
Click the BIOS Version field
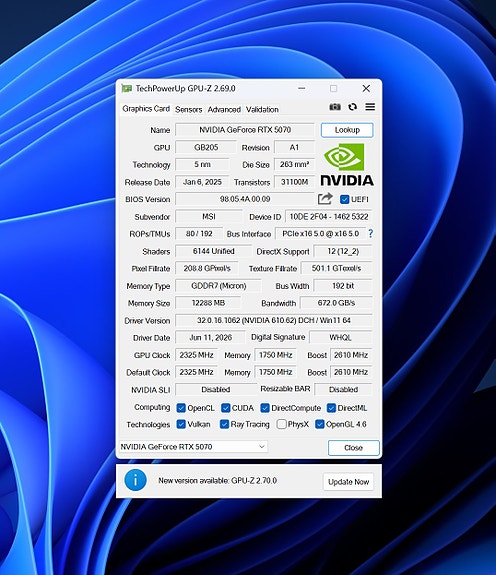coord(245,199)
